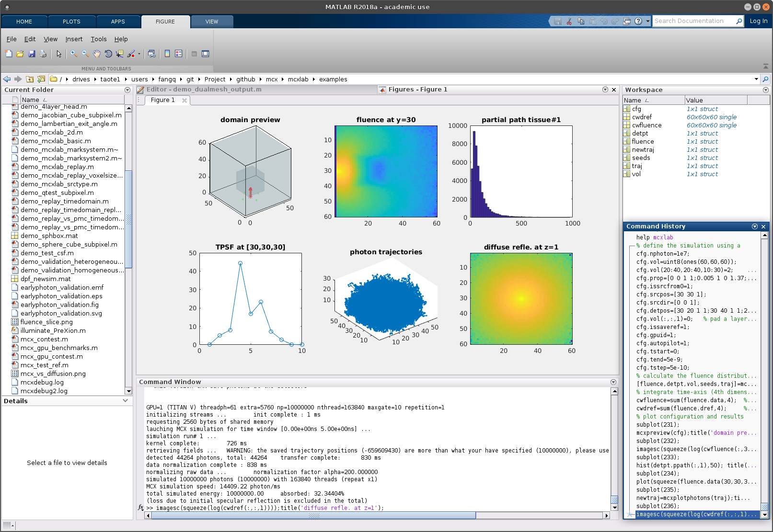Click the search magnifier beside the address bar
773x532 pixels.
point(765,79)
